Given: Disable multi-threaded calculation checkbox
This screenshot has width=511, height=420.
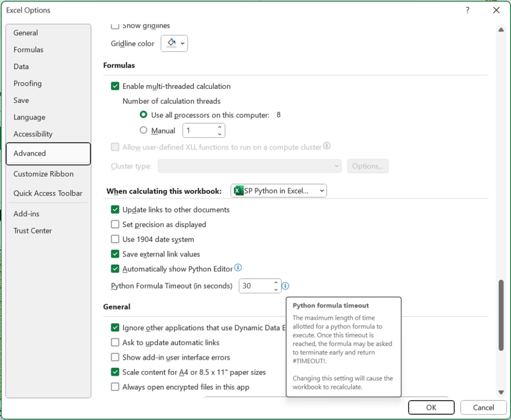Looking at the screenshot, I should click(x=115, y=86).
